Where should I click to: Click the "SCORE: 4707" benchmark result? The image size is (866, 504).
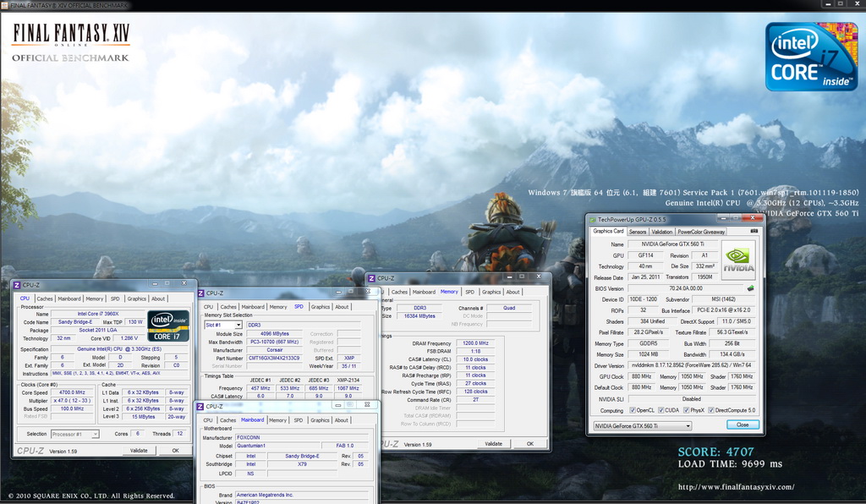click(x=715, y=452)
